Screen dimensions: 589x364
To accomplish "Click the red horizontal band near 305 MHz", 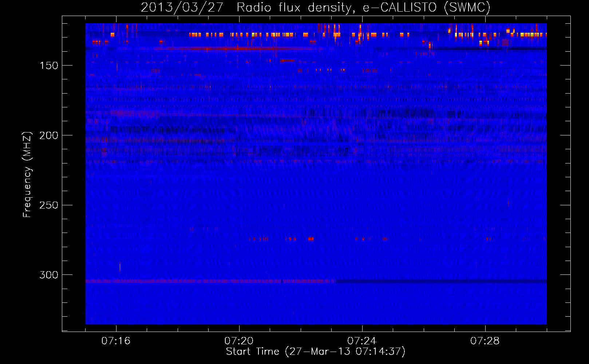I will (x=210, y=281).
